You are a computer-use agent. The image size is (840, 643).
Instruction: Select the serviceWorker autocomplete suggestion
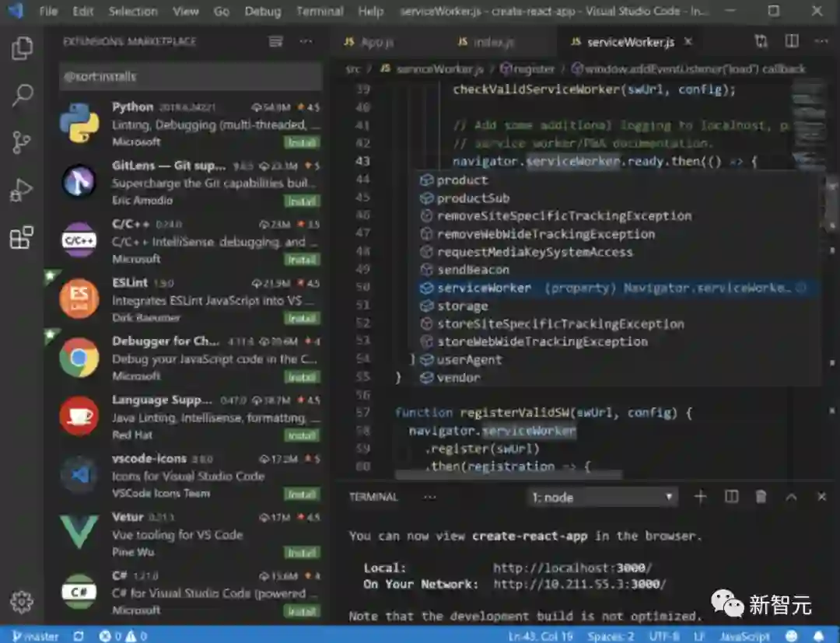tap(614, 288)
